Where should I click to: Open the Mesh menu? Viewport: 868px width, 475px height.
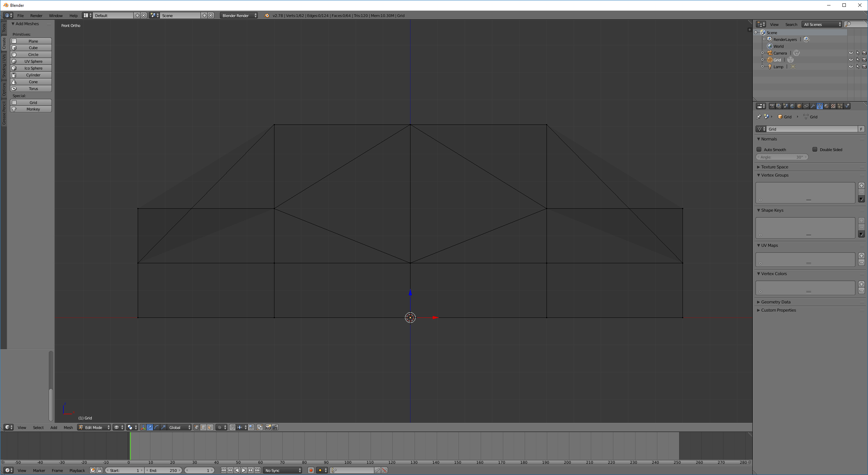click(x=68, y=427)
